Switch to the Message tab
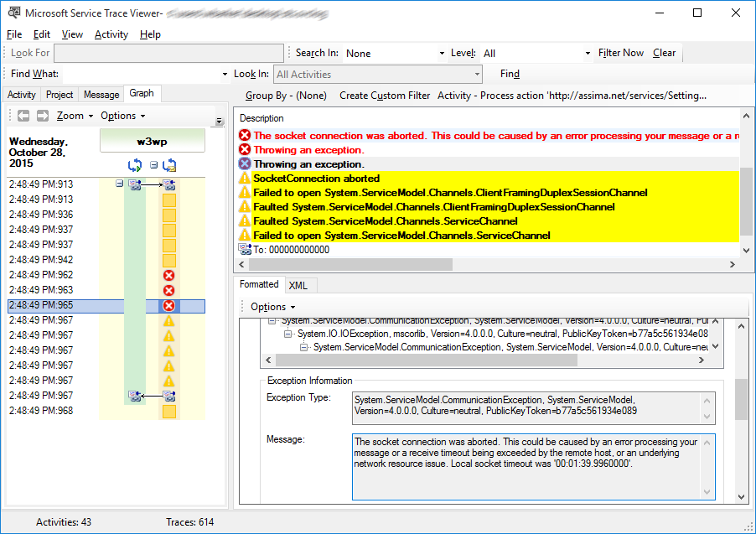Image resolution: width=756 pixels, height=534 pixels. (101, 95)
